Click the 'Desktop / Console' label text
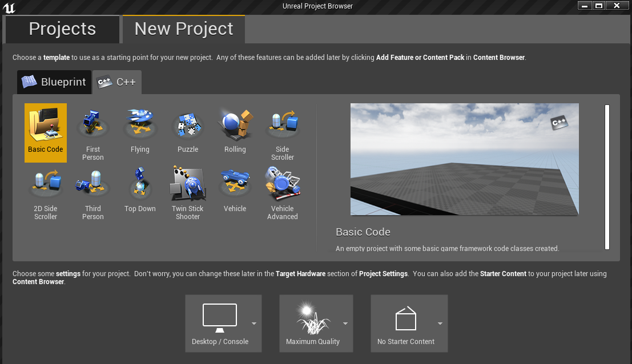Viewport: 632px width, 364px height. [220, 341]
